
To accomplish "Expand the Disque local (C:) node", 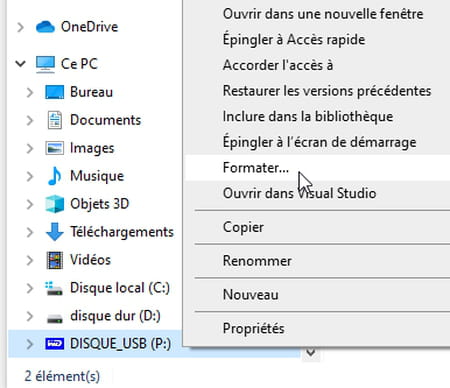I will pos(30,288).
